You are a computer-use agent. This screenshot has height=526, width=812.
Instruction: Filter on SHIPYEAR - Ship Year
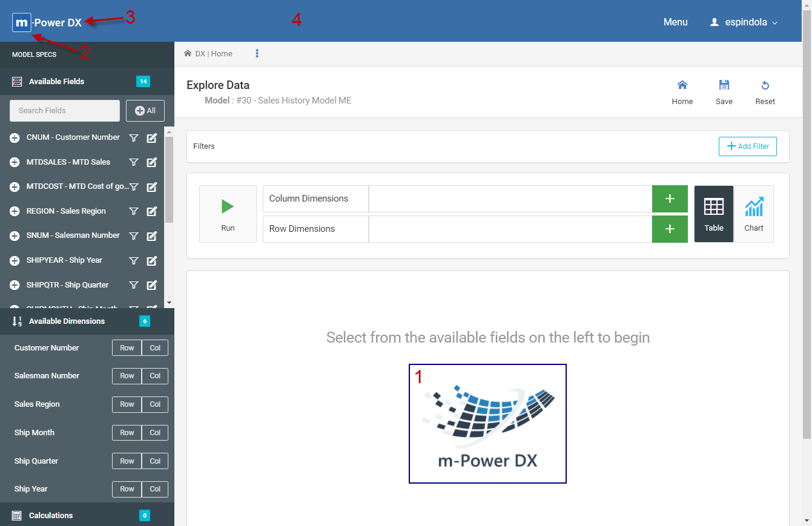tap(134, 261)
